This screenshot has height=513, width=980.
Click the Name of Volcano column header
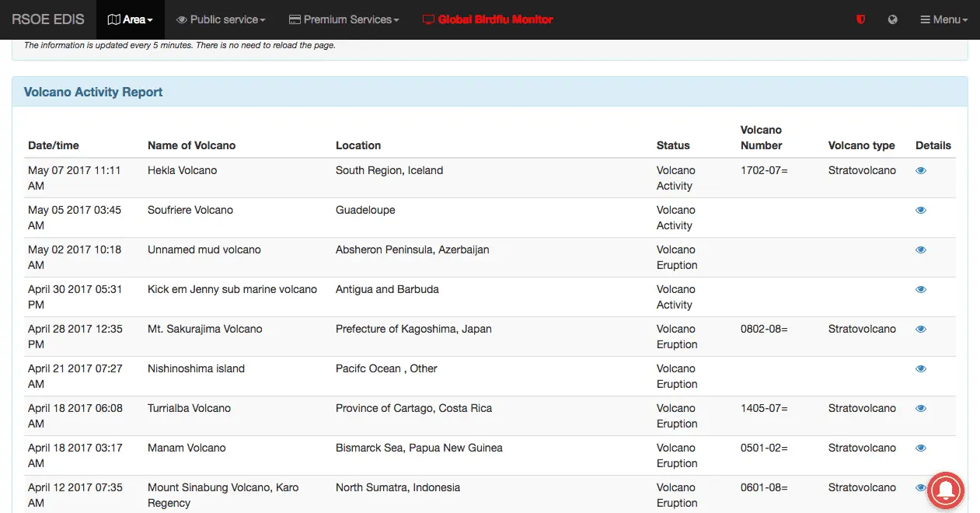191,145
